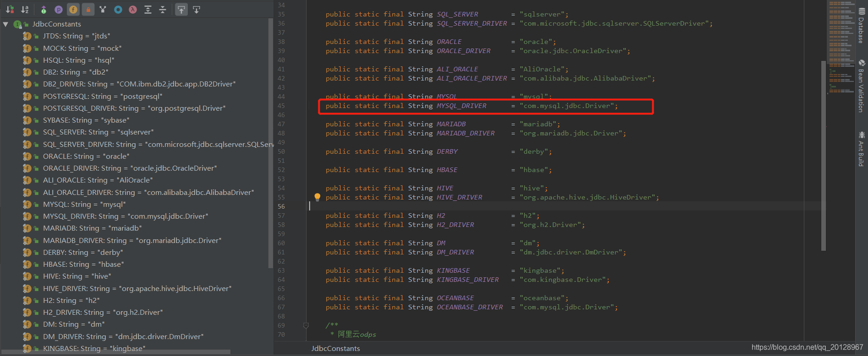868x356 pixels.
Task: Click field icon of SYBASE row
Action: pyautogui.click(x=27, y=120)
